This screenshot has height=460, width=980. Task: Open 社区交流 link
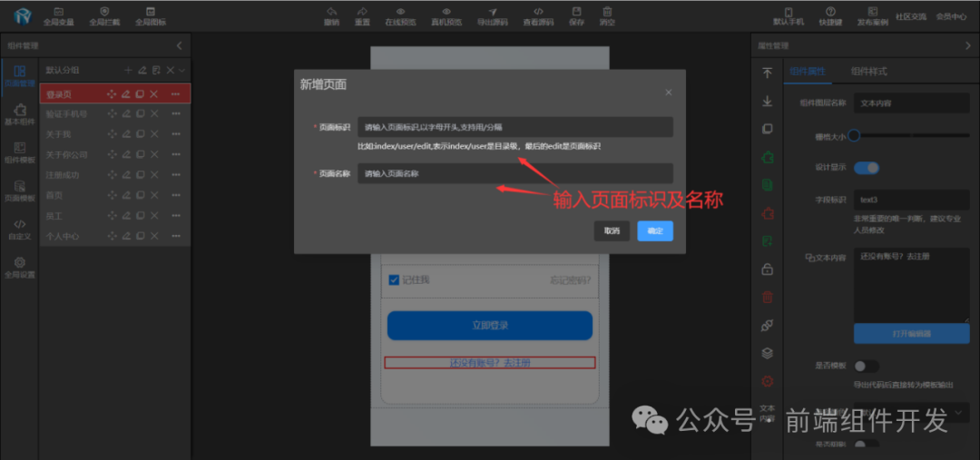click(x=911, y=17)
